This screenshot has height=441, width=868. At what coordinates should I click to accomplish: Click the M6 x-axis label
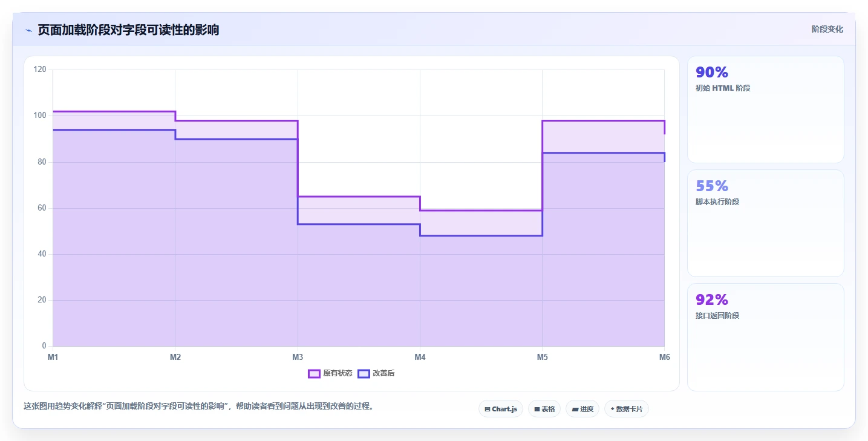coord(664,358)
